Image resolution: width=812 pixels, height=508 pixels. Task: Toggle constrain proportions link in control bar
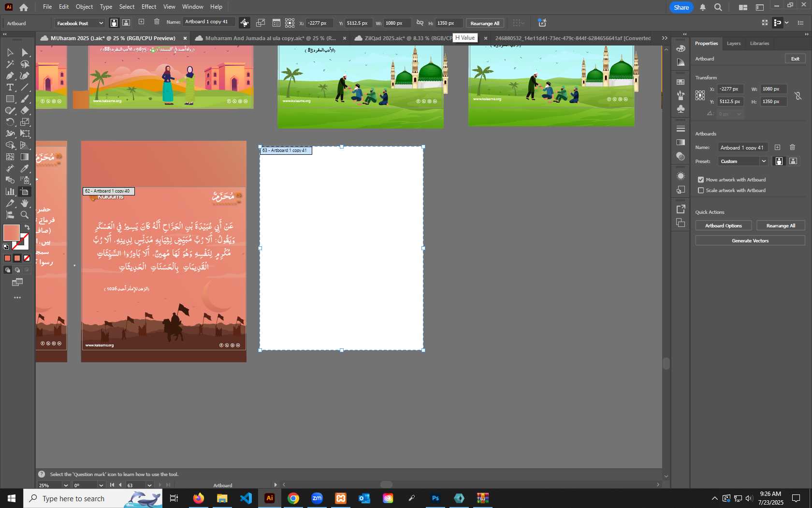pyautogui.click(x=420, y=23)
